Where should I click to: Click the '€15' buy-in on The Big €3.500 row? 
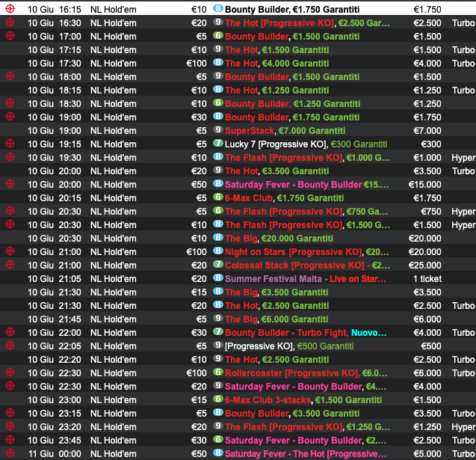tap(199, 292)
